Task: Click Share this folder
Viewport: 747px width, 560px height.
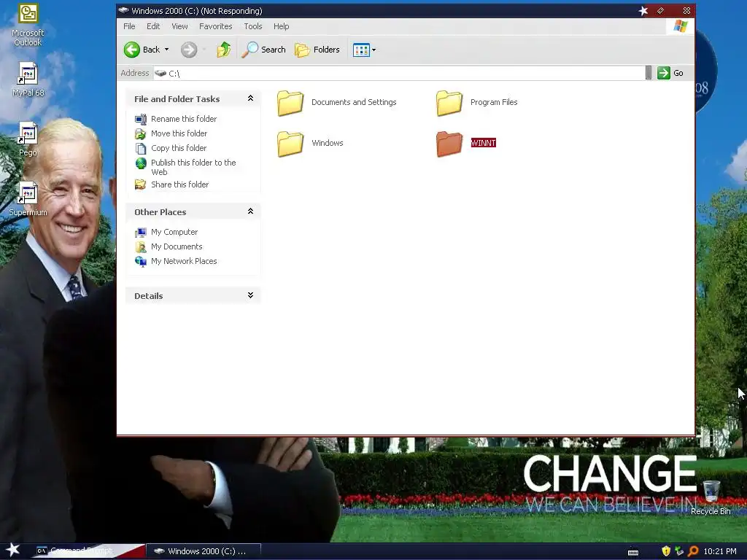Action: tap(179, 184)
